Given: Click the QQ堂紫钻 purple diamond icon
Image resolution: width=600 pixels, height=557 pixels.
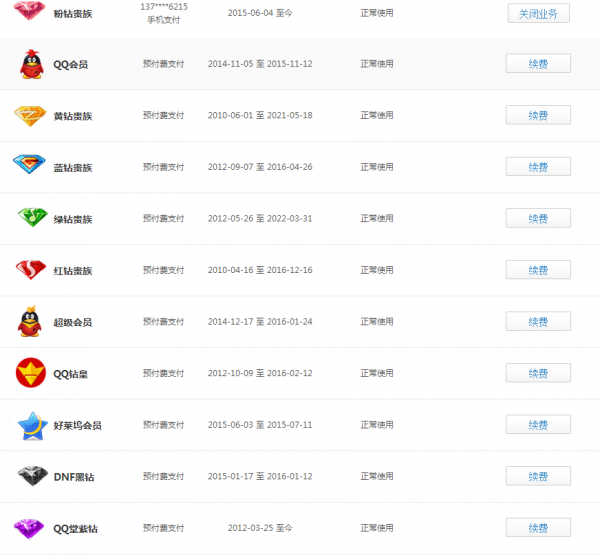Looking at the screenshot, I should pyautogui.click(x=29, y=528).
